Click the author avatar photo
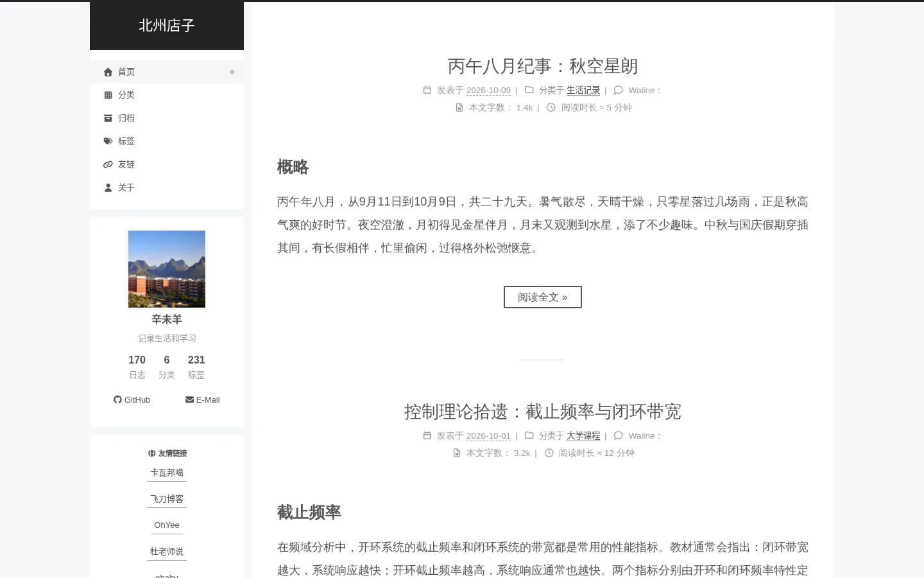Screen dimensions: 924x578 (x=167, y=269)
